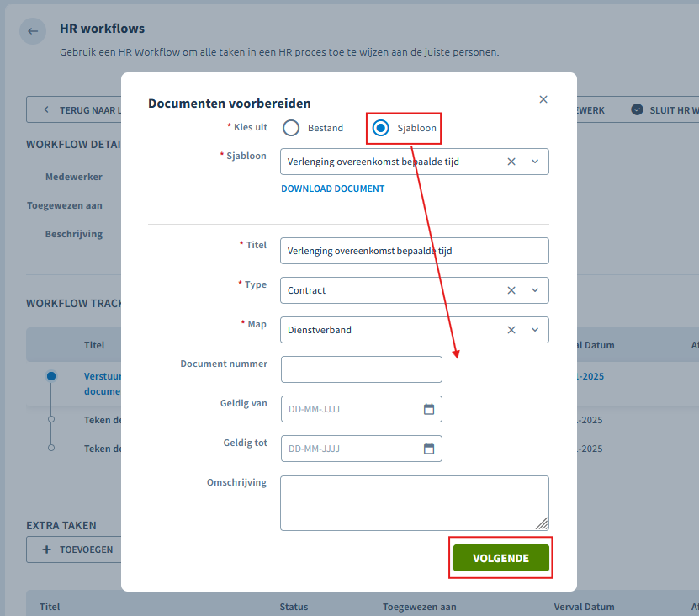Viewport: 699px width, 616px height.
Task: Open calendar picker for Geldig tot
Action: 429,449
